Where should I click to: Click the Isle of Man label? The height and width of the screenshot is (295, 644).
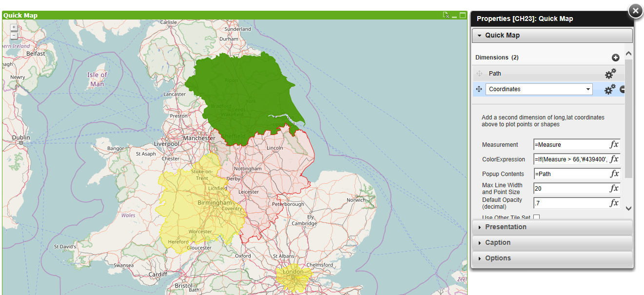(97, 79)
